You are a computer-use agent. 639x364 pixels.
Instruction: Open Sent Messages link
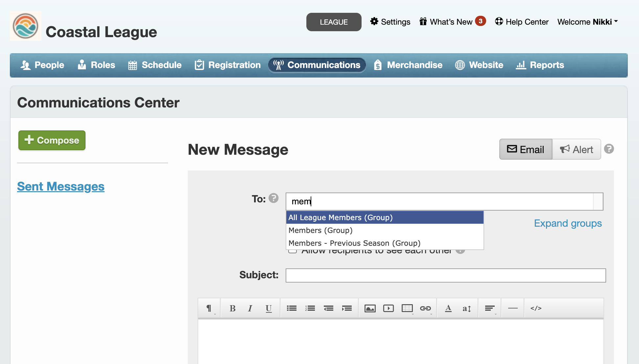[61, 187]
